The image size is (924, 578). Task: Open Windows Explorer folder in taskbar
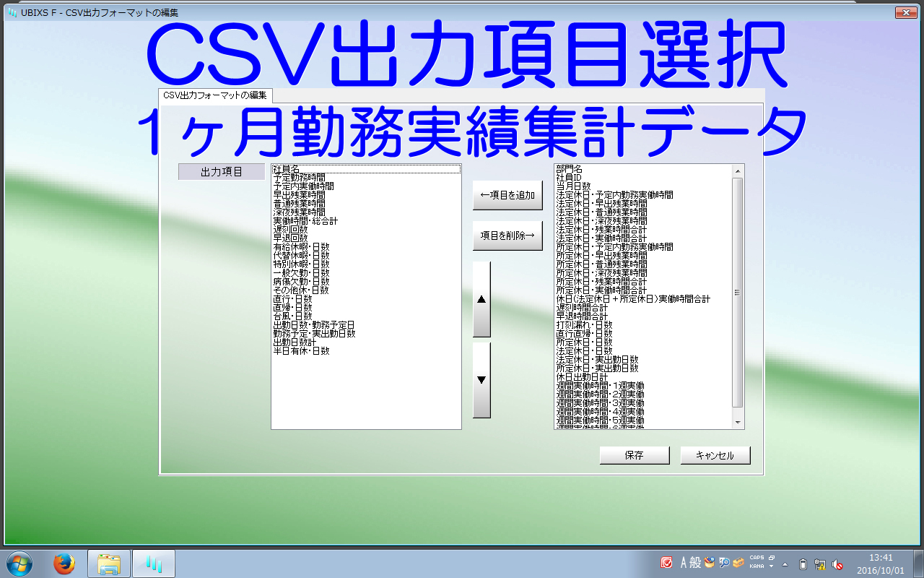(x=109, y=564)
